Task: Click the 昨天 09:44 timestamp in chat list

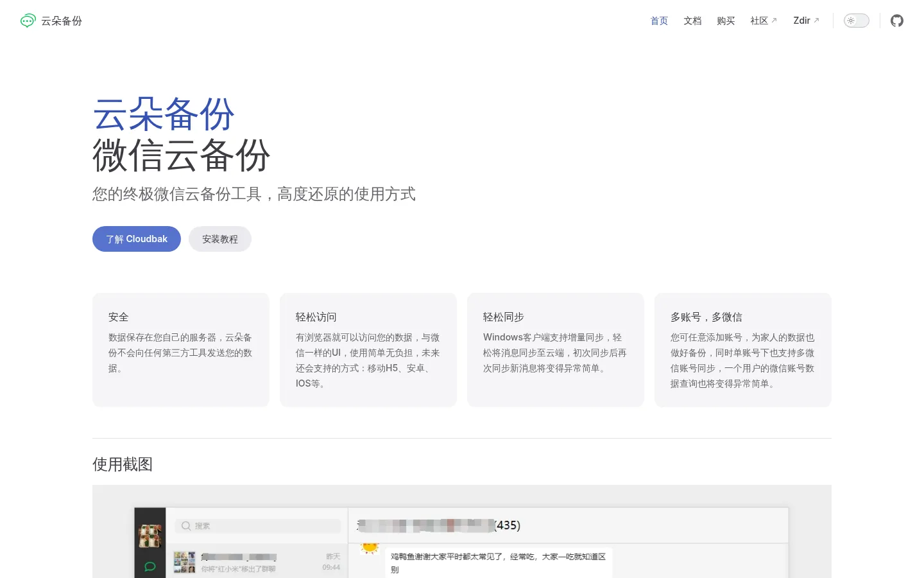Action: pyautogui.click(x=332, y=562)
